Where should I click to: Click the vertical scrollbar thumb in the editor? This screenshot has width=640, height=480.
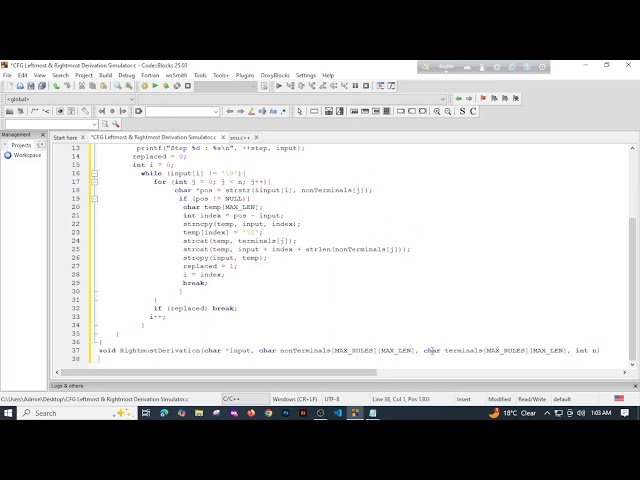click(x=632, y=287)
